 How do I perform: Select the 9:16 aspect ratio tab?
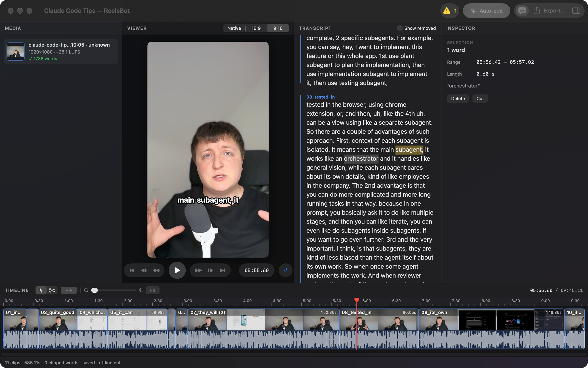pos(278,28)
